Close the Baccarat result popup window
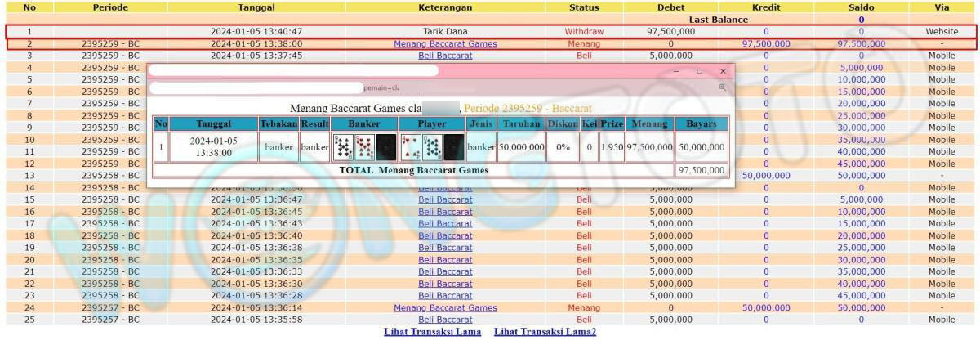This screenshot has height=345, width=980. tap(722, 71)
